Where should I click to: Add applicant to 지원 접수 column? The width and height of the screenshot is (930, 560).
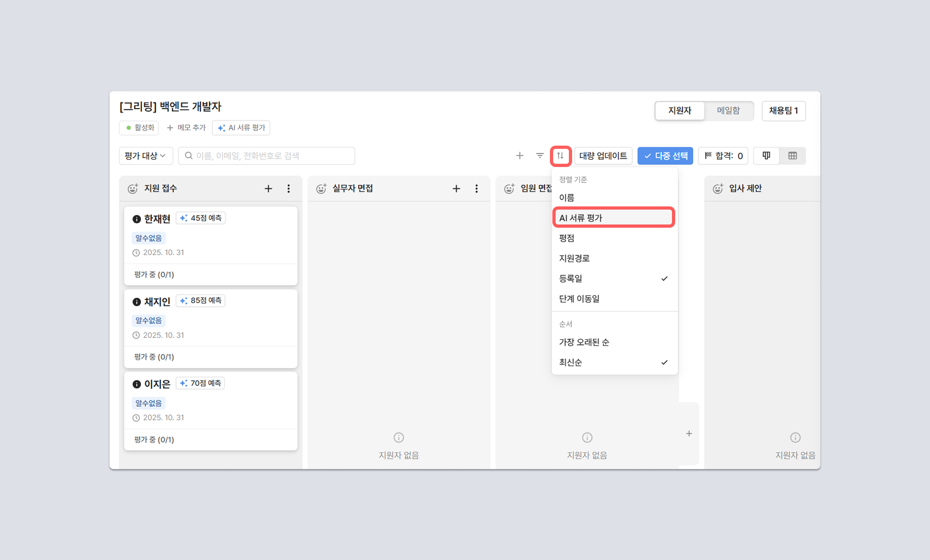click(x=268, y=189)
